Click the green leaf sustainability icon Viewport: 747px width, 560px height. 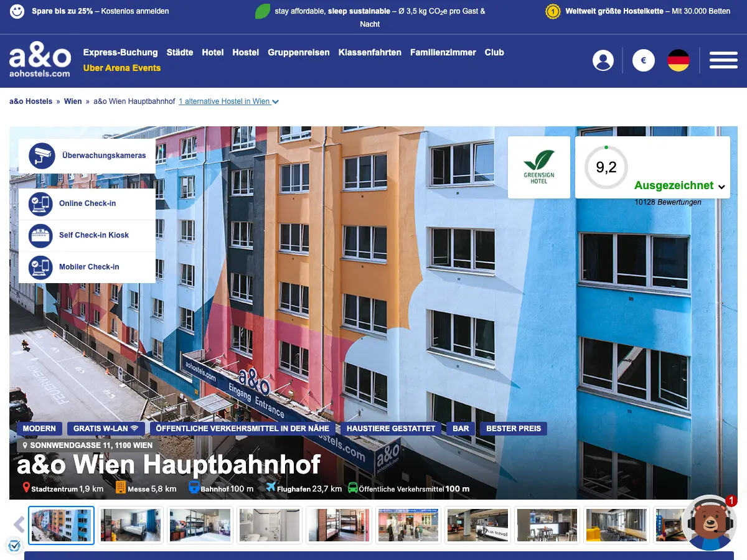tap(263, 11)
